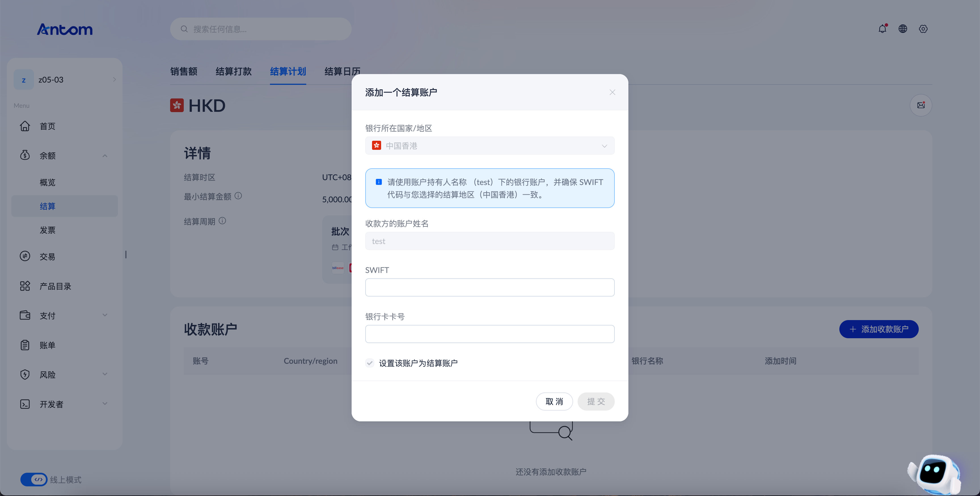
Task: Open the 银行所在国家/地区 dropdown
Action: pos(490,146)
